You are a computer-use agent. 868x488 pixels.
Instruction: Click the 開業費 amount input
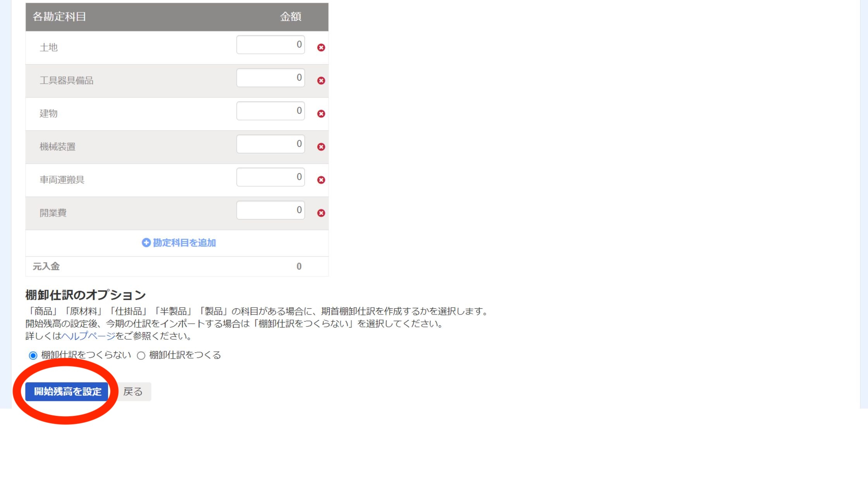pos(270,210)
